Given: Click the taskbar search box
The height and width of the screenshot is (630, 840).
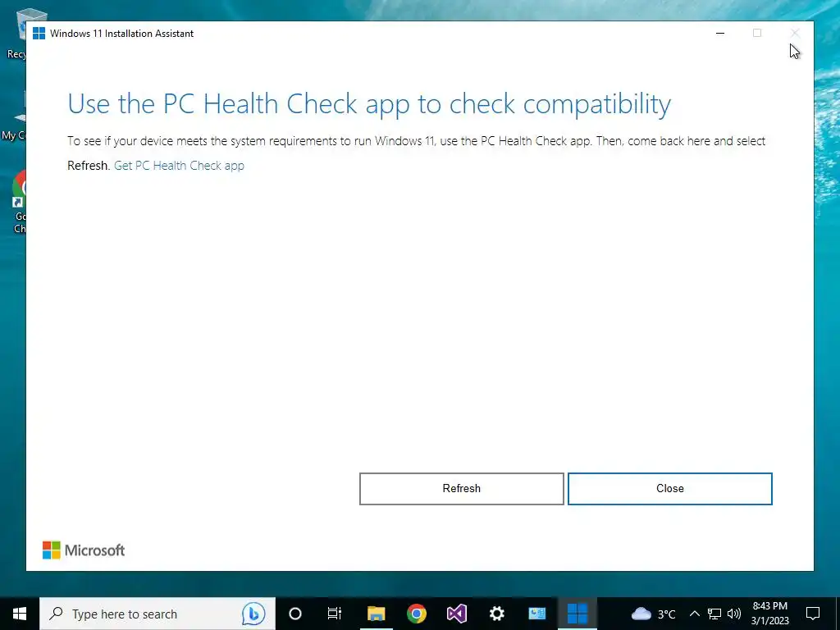Looking at the screenshot, I should pos(157,614).
